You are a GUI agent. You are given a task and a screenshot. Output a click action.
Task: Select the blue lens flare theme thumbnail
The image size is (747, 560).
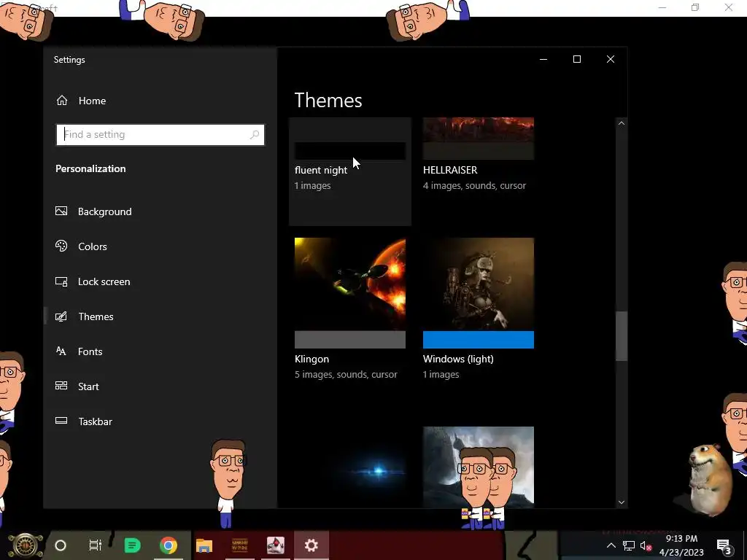click(349, 467)
